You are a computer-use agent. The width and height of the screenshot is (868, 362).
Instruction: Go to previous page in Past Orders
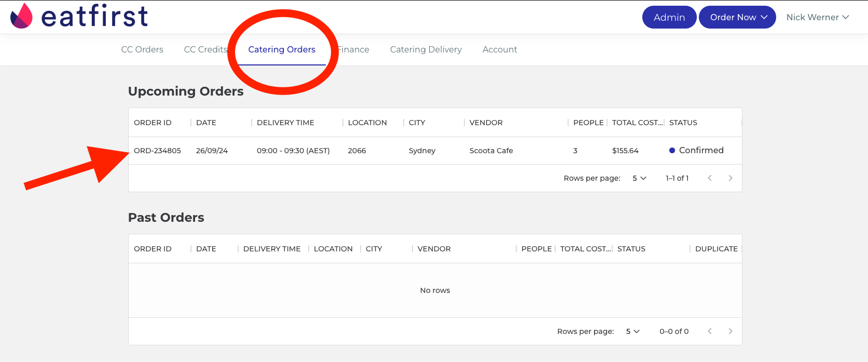[710, 331]
